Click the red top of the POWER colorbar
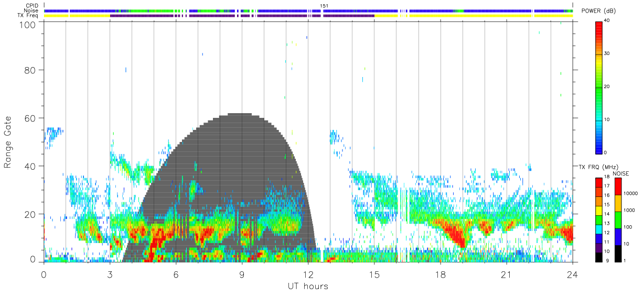Image resolution: width=644 pixels, height=297 pixels. (x=599, y=29)
